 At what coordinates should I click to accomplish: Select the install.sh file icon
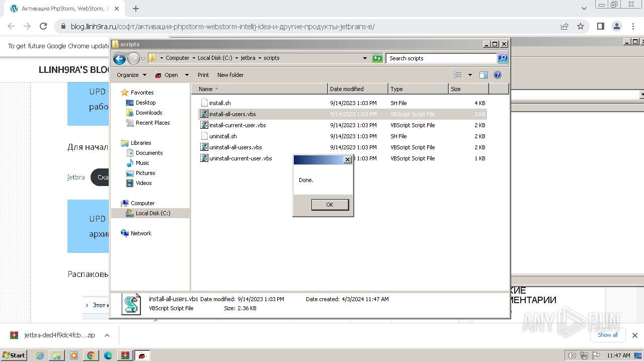click(204, 103)
